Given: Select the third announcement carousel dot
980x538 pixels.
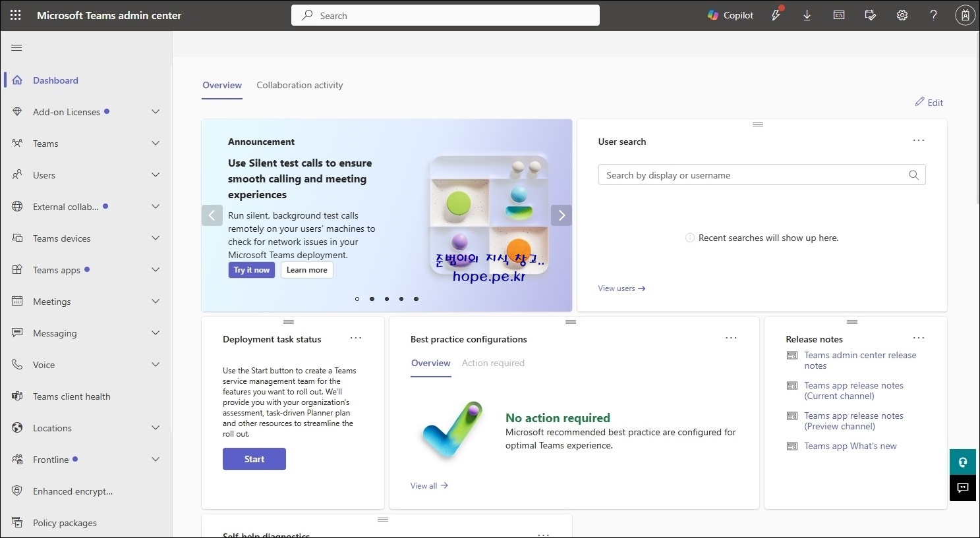Looking at the screenshot, I should point(387,299).
